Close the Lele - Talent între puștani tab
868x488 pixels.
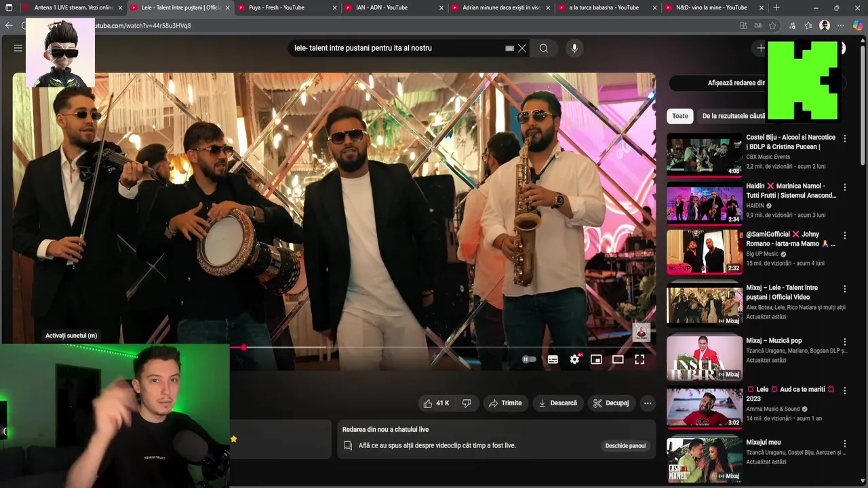(x=227, y=7)
